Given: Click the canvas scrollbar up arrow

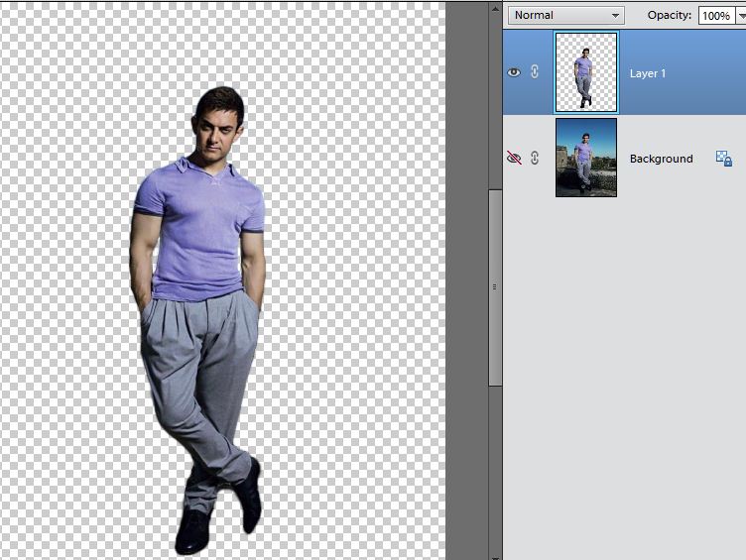Looking at the screenshot, I should 495,9.
